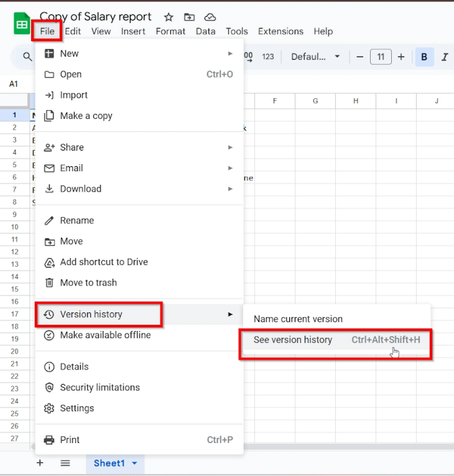Select Print from the File menu

coord(69,439)
